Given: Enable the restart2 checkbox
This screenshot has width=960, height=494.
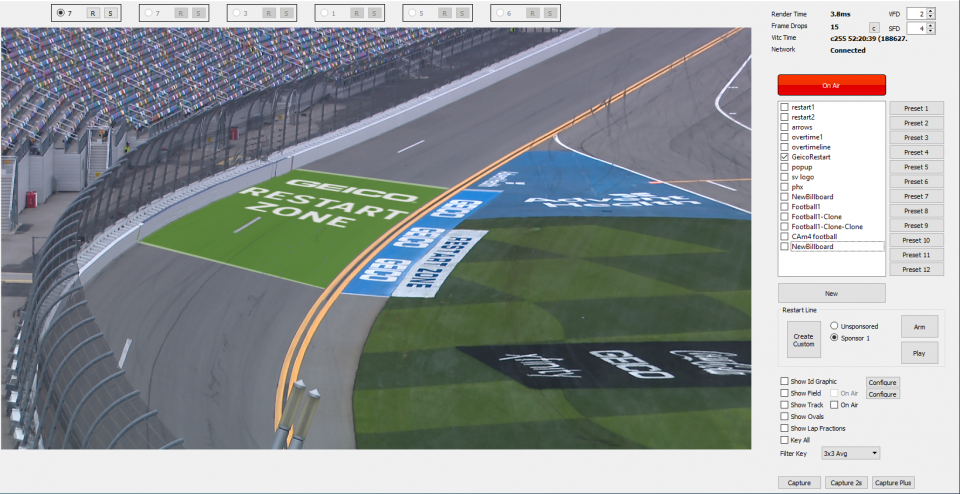Looking at the screenshot, I should click(784, 117).
